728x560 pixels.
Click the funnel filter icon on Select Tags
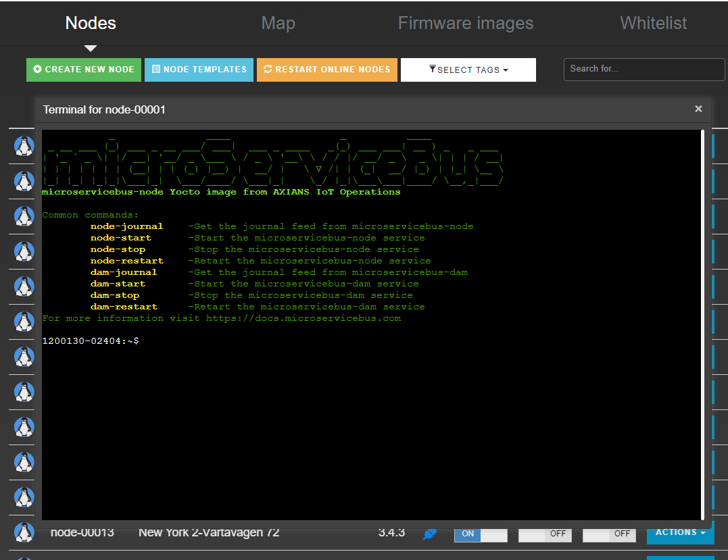click(432, 69)
